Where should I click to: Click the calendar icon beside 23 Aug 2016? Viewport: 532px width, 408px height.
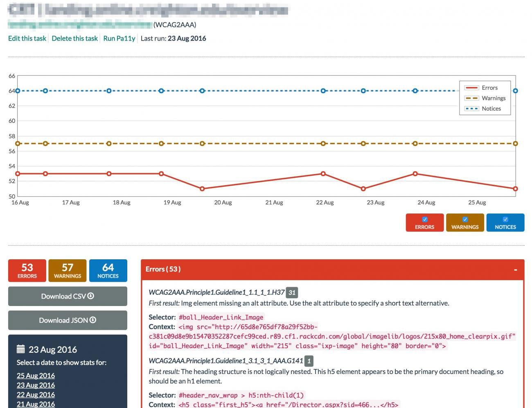click(x=20, y=349)
